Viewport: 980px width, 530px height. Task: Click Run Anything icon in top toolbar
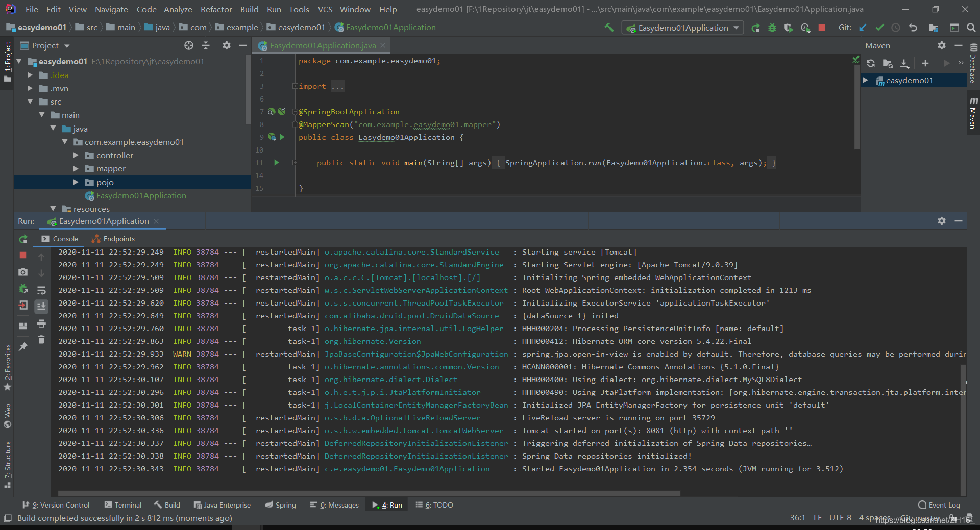tap(954, 28)
